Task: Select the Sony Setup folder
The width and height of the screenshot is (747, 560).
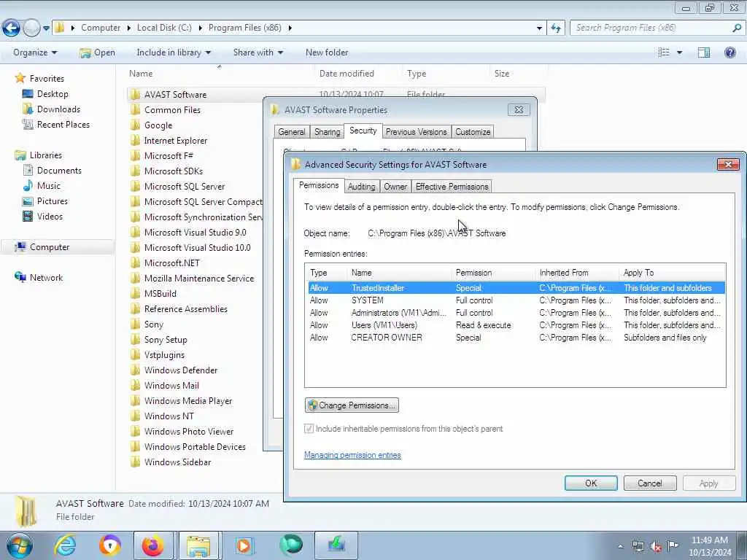Action: 166,340
